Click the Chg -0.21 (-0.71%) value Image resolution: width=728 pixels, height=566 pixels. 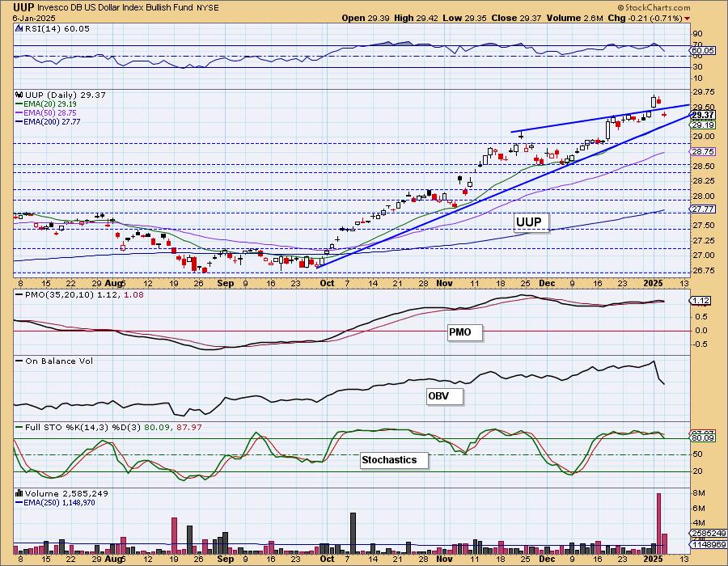click(645, 18)
